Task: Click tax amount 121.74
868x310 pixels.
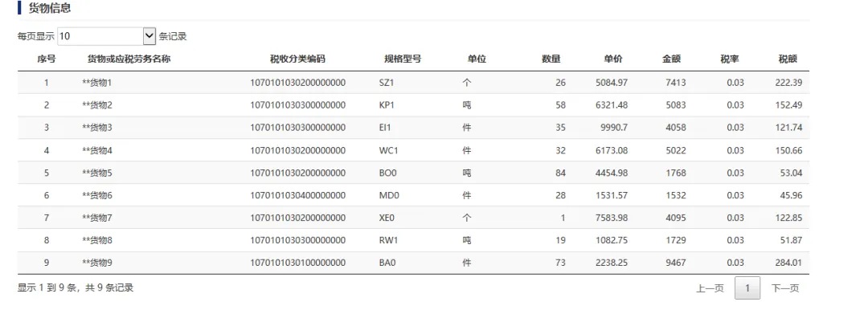Action: pos(789,128)
